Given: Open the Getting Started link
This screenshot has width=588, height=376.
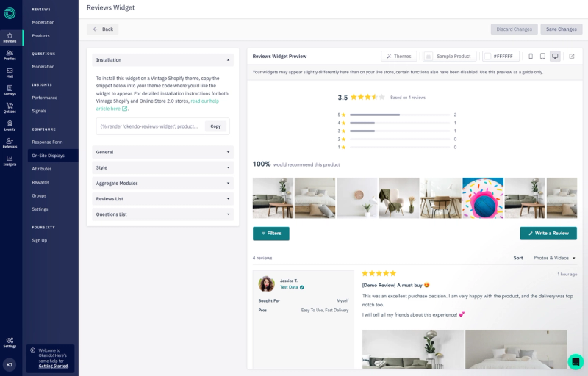Looking at the screenshot, I should pyautogui.click(x=53, y=366).
